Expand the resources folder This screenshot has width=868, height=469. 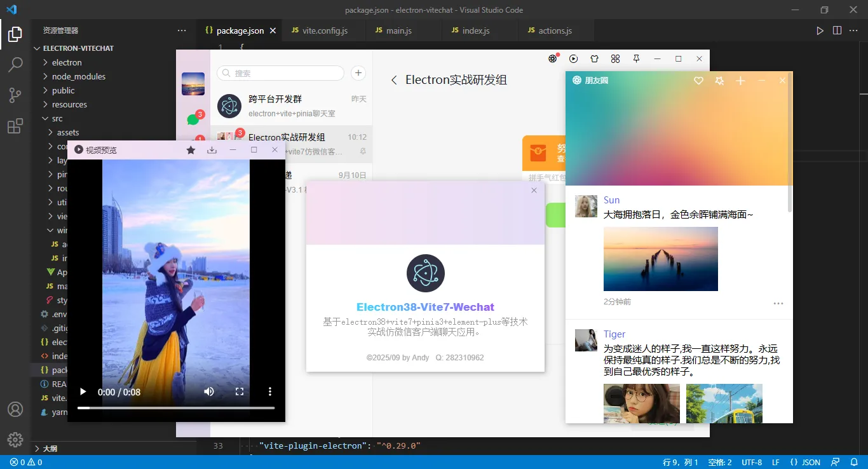coord(69,104)
